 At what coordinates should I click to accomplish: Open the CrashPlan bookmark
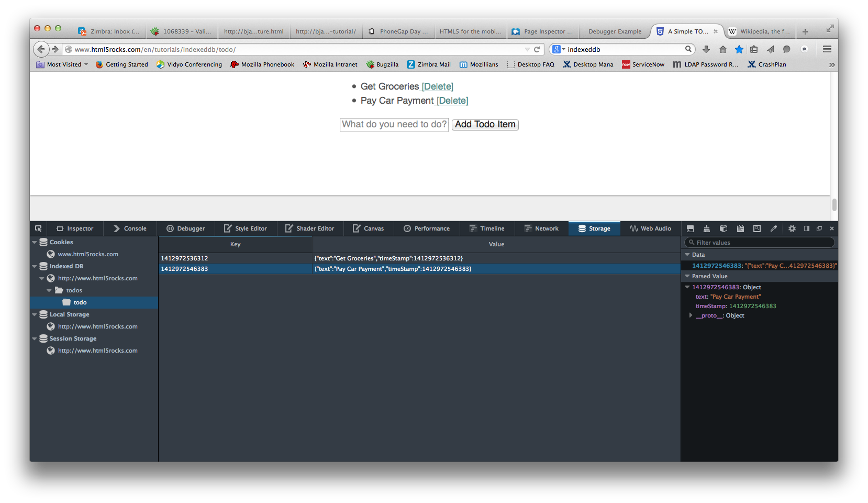pyautogui.click(x=767, y=64)
